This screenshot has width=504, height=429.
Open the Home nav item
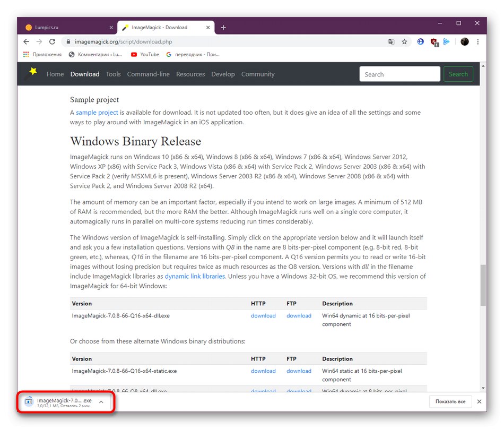pyautogui.click(x=55, y=74)
